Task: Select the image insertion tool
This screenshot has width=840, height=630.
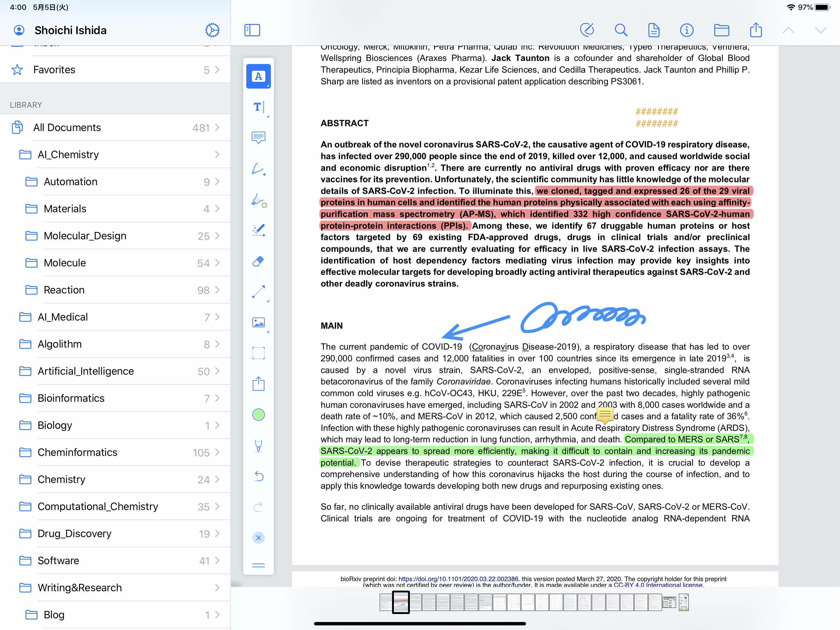Action: [258, 322]
